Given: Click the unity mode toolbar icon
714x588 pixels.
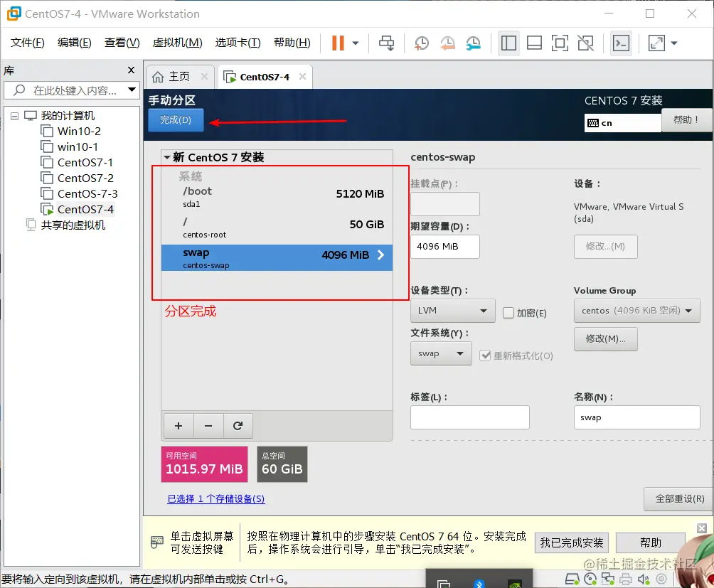Looking at the screenshot, I should tap(585, 43).
